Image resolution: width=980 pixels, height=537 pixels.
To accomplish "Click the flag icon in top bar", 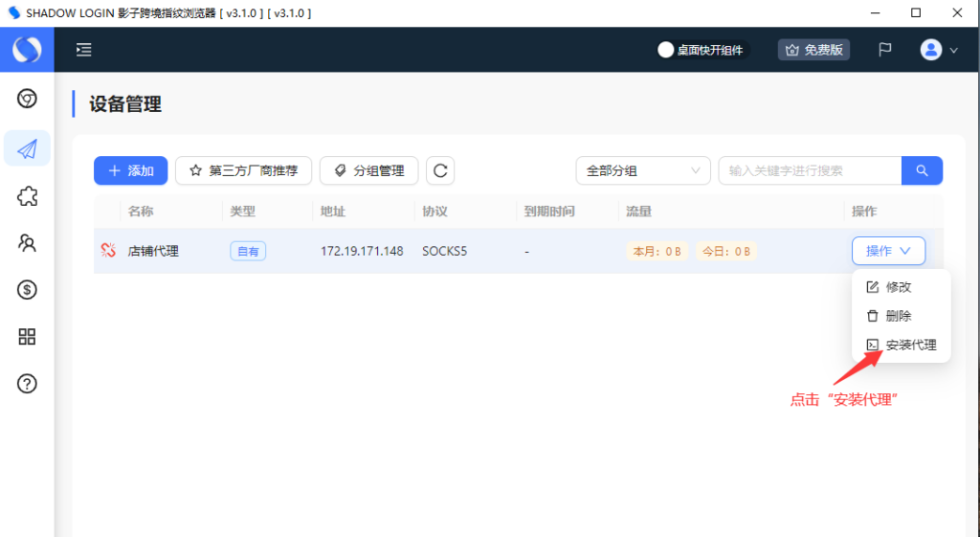I will (x=885, y=50).
